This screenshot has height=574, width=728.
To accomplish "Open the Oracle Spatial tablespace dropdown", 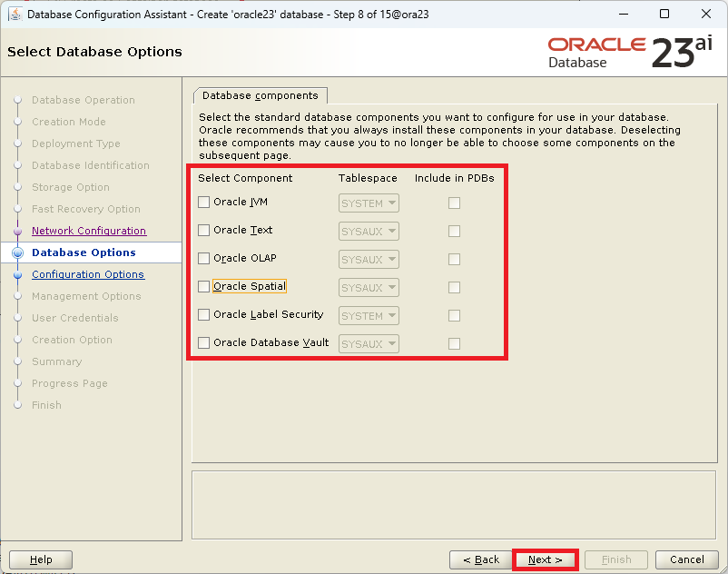I will point(369,288).
